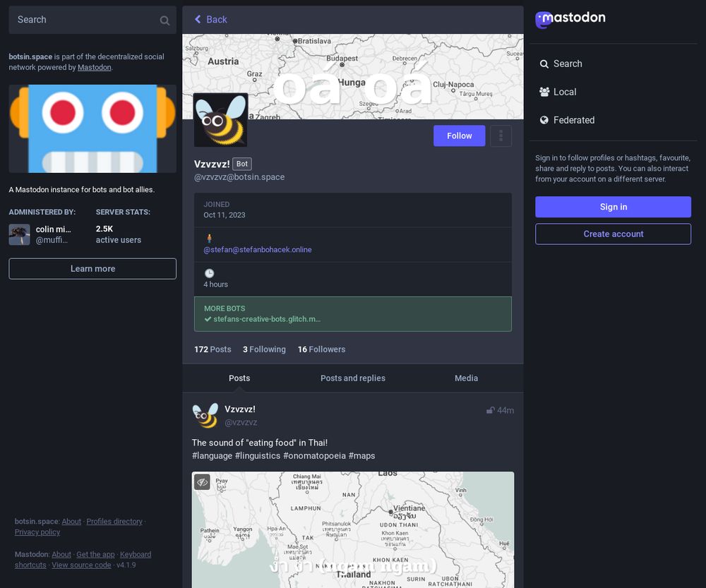Screen dimensions: 706x588
Task: Click the unlisted lock icon beside 44m
Action: click(491, 410)
